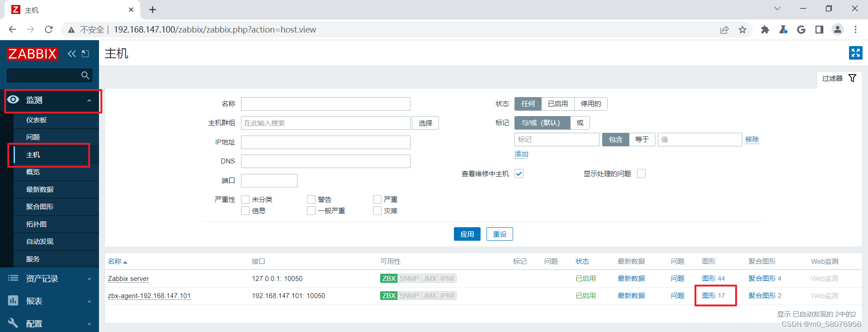Click the 重设 reset button
Viewport: 868px width, 332px height.
point(500,234)
